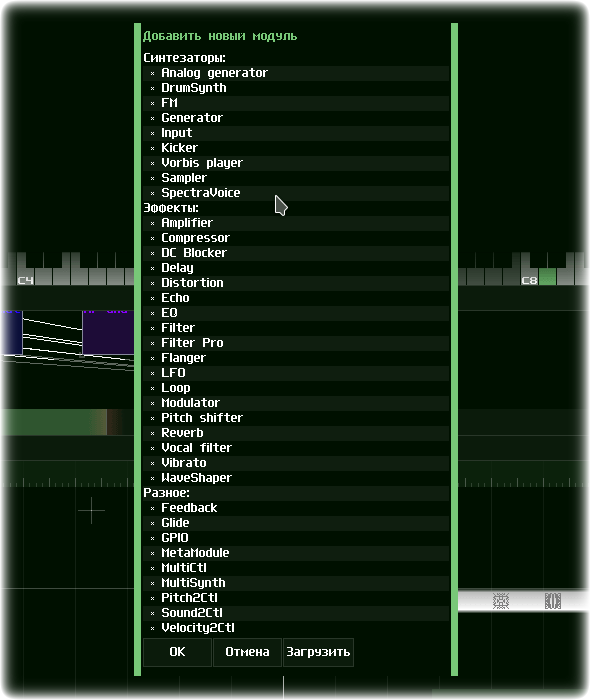
Task: Select the Sampler module
Action: 296,178
